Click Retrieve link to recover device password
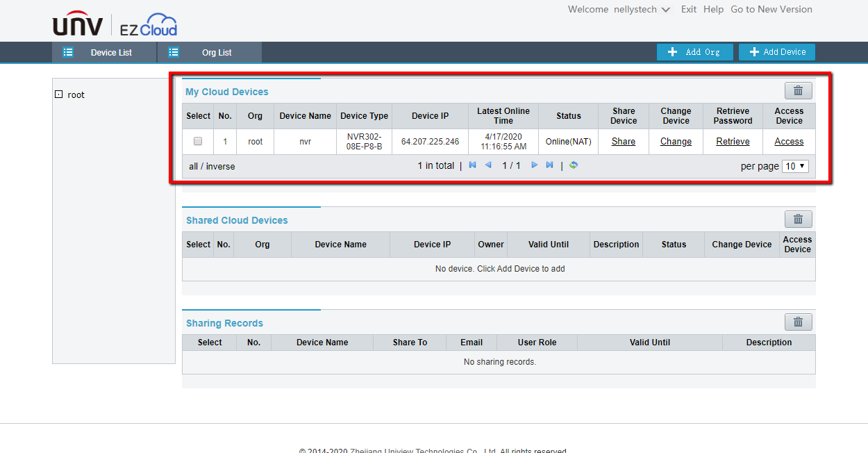The image size is (868, 453). coord(733,142)
